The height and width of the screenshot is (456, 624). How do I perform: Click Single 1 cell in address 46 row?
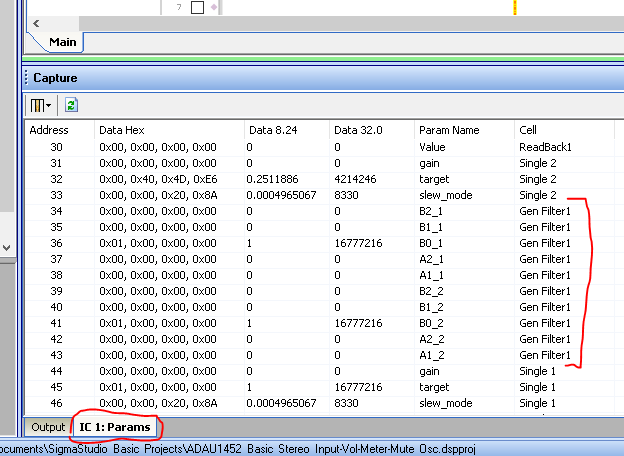click(537, 403)
